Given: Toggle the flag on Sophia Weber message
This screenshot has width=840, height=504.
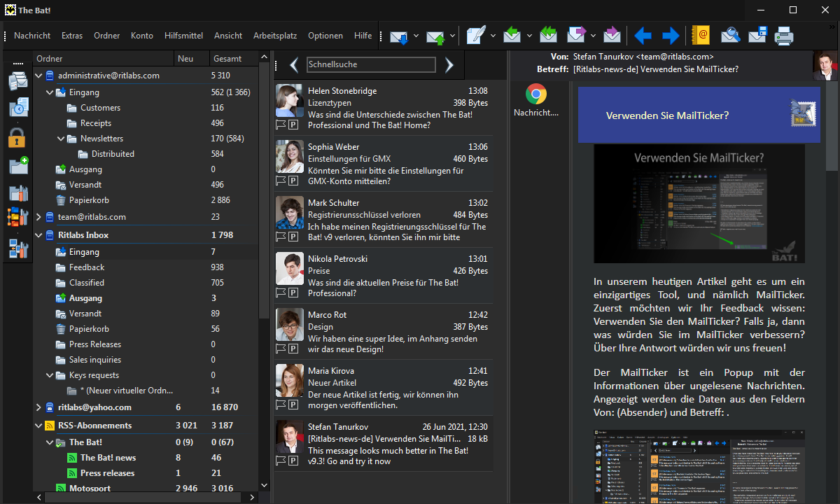Looking at the screenshot, I should pyautogui.click(x=281, y=181).
